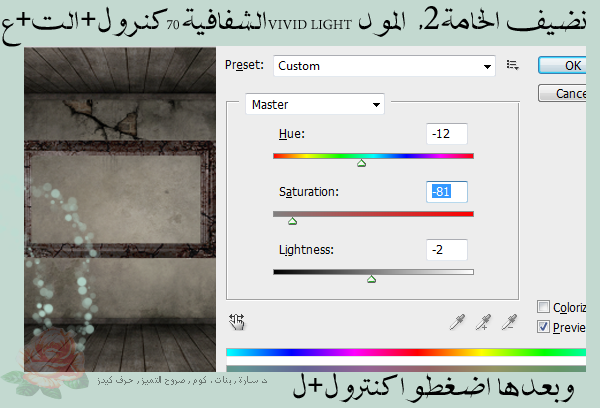This screenshot has width=600, height=408.
Task: Select the Eyedropper tool
Action: click(459, 321)
